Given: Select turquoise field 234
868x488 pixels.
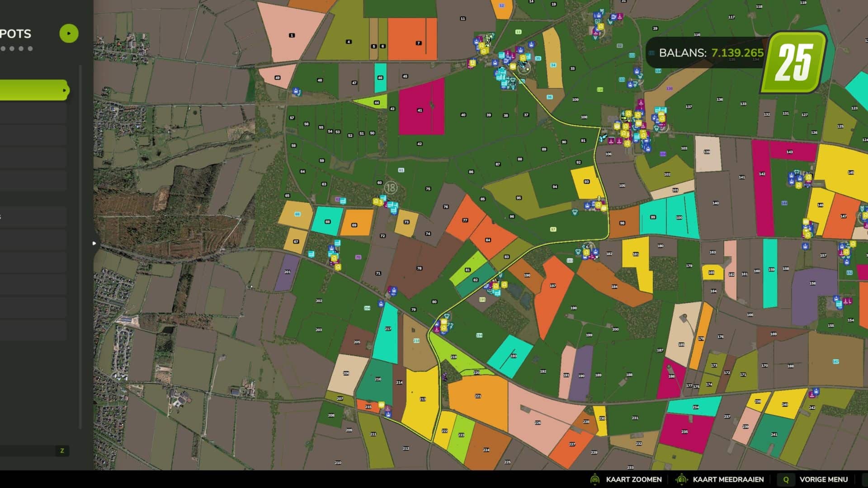Looking at the screenshot, I should (694, 406).
